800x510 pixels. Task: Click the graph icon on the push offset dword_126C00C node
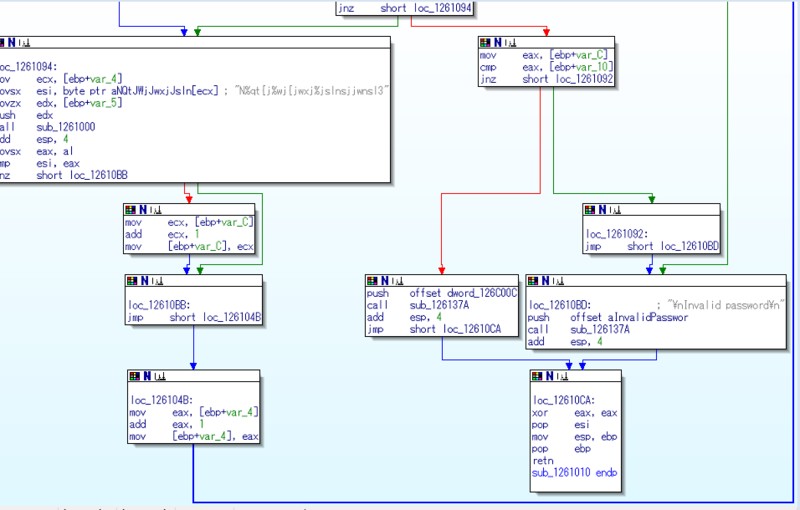(397, 280)
